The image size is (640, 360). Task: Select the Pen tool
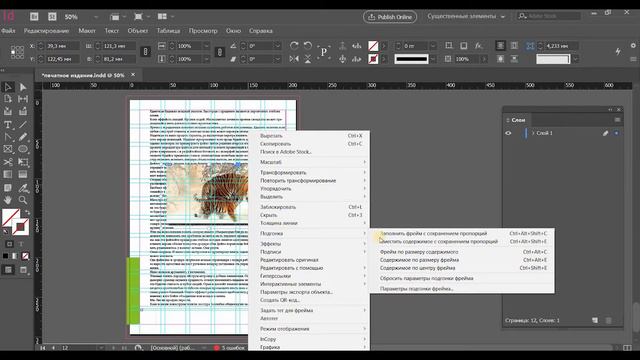pos(8,137)
